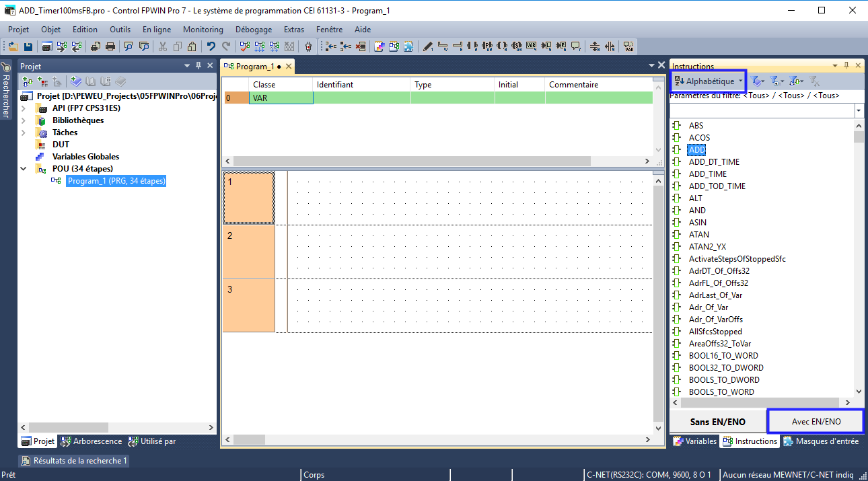868x481 pixels.
Task: Select the Sans EN/ENO option
Action: pyautogui.click(x=717, y=422)
